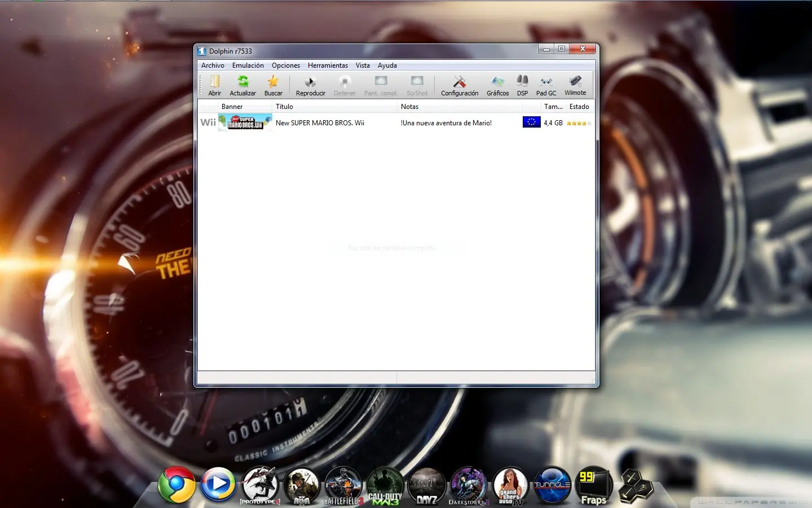Select New SUPER MARIO BROS. Wii banner

[245, 122]
